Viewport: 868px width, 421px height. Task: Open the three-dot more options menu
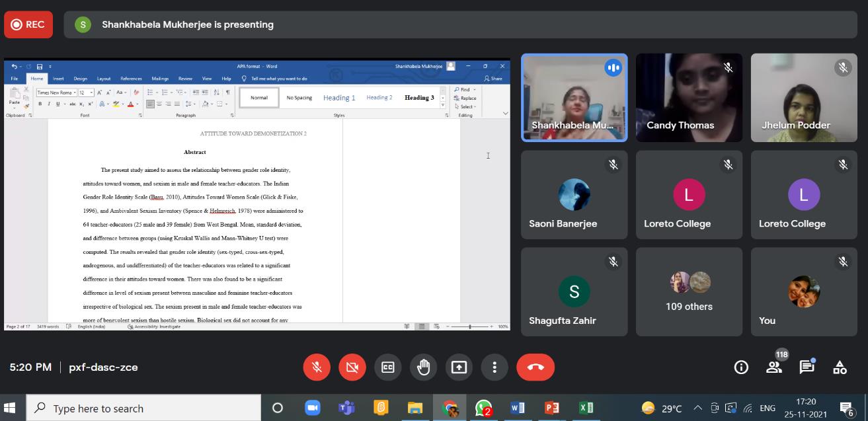[494, 367]
